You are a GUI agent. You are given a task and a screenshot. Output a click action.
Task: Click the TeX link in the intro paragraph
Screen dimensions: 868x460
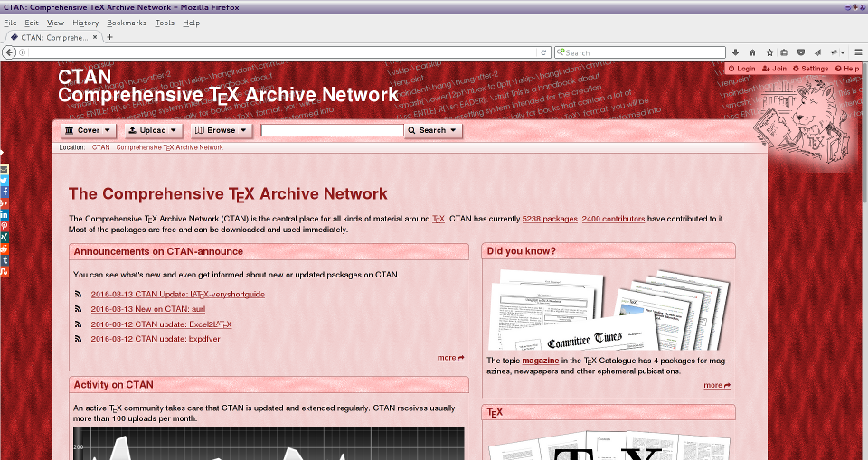[x=439, y=219]
